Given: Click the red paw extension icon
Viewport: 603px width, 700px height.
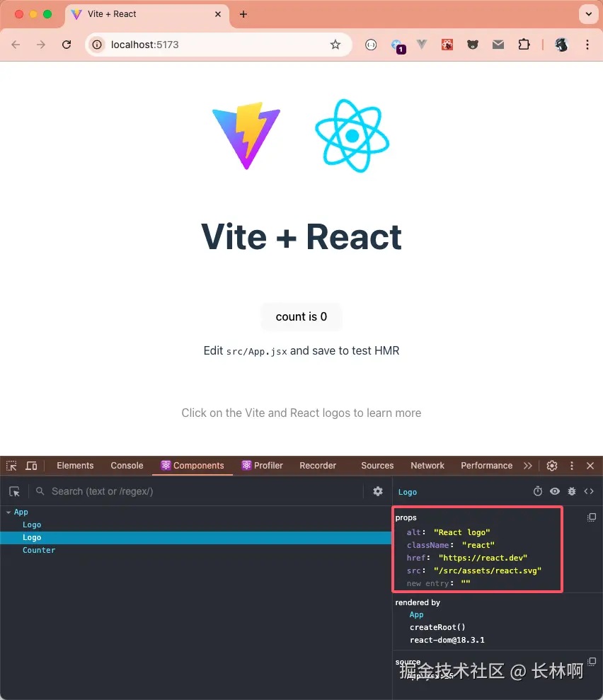Looking at the screenshot, I should pyautogui.click(x=447, y=45).
